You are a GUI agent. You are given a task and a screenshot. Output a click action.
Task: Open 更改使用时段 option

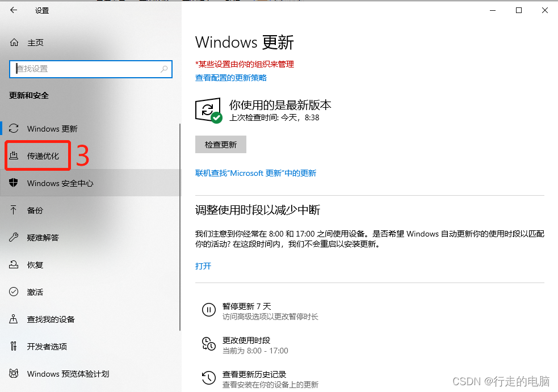coord(245,345)
